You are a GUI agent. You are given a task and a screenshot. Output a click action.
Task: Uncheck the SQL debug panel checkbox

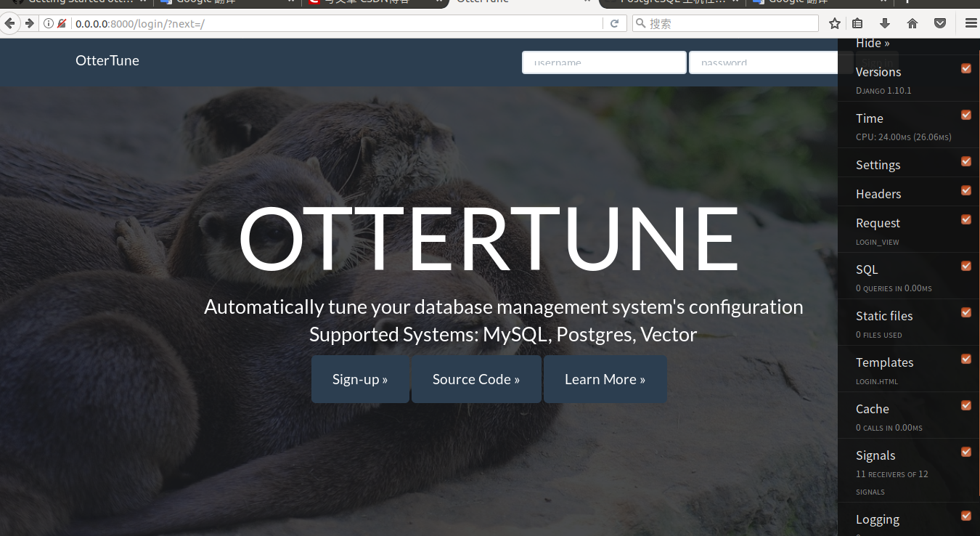965,266
